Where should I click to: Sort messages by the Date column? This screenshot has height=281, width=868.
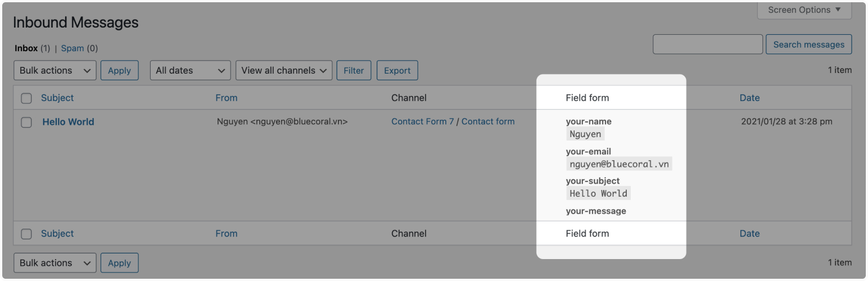(749, 98)
